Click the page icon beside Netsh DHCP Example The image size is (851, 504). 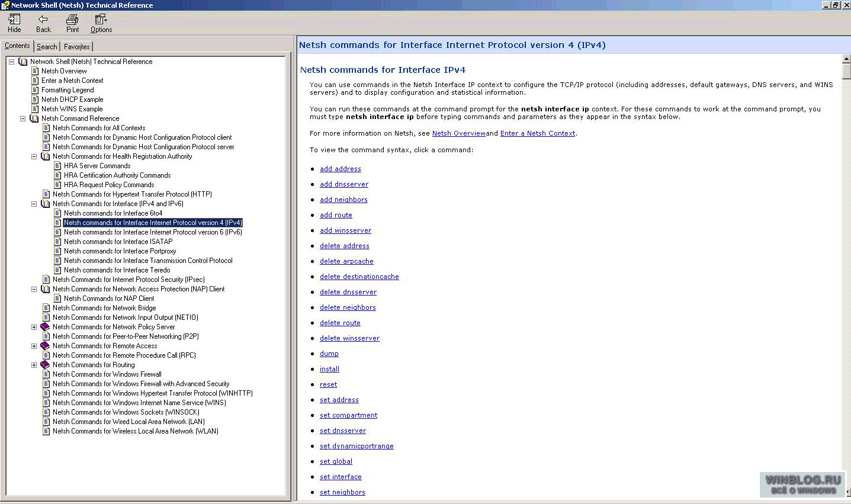point(36,99)
